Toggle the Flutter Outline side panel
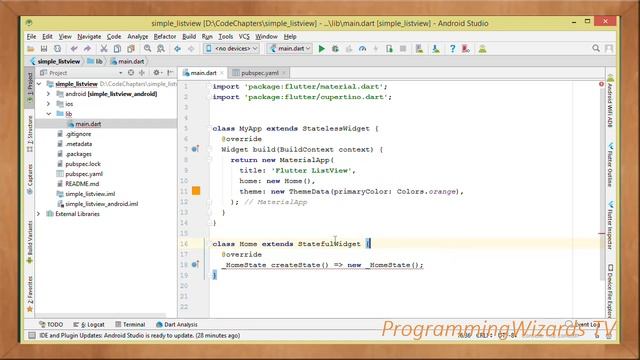640x360 pixels. [610, 164]
